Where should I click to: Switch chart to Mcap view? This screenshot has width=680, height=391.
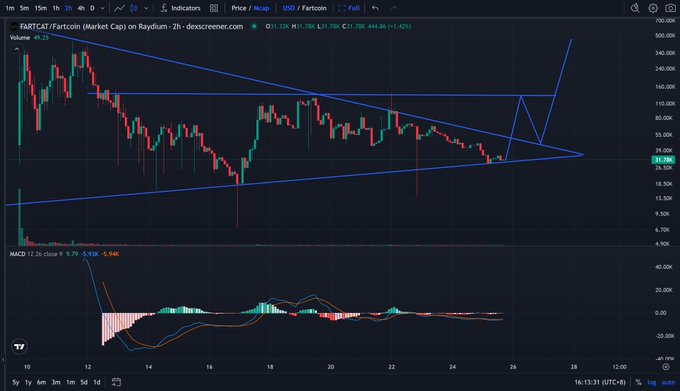coord(261,8)
